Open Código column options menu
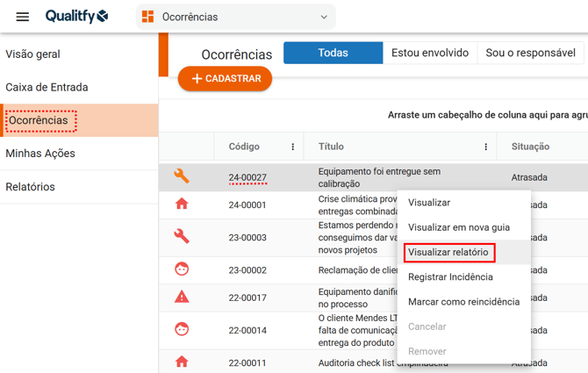The image size is (588, 373). coord(293,147)
